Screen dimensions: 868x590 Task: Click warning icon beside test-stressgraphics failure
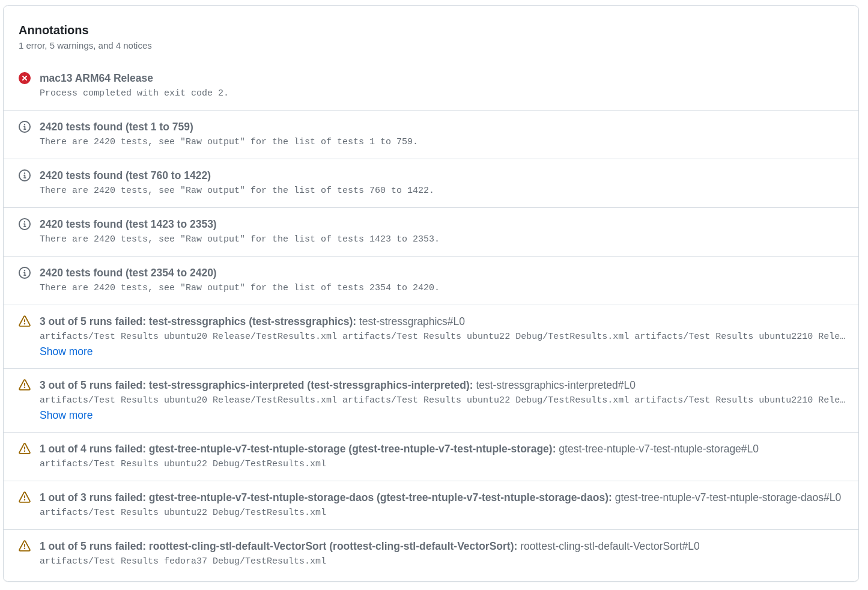click(25, 321)
